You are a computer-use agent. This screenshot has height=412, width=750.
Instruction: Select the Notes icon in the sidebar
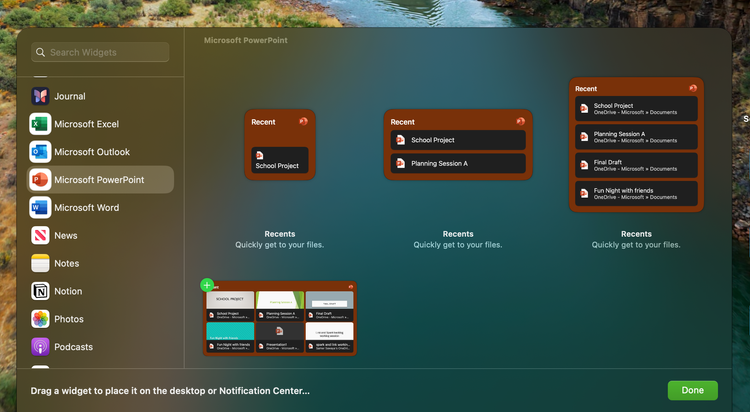coord(40,263)
